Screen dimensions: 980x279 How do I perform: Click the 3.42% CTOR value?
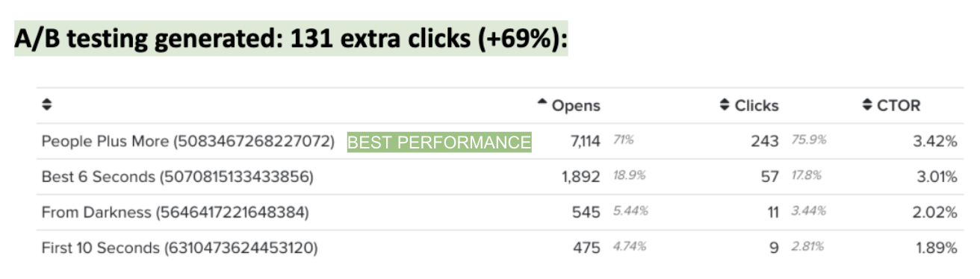pyautogui.click(x=935, y=142)
